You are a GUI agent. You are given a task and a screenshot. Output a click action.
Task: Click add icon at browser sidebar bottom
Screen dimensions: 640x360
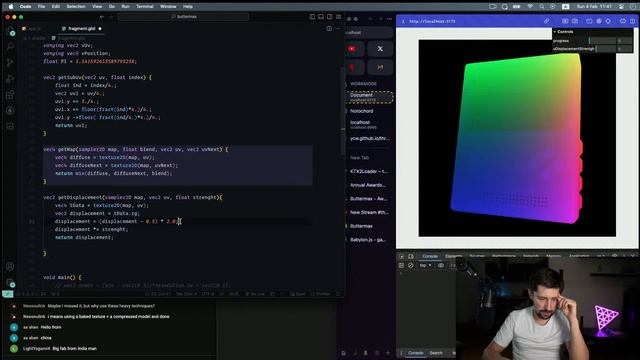click(388, 353)
